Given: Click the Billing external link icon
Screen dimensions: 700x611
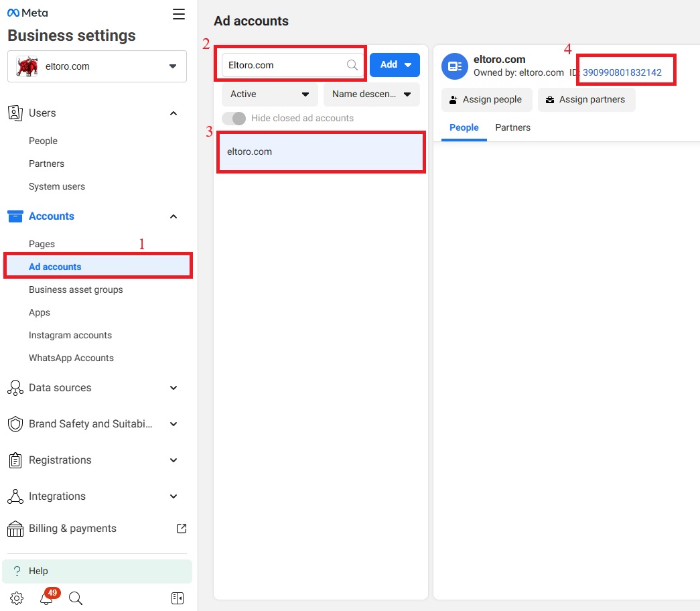Looking at the screenshot, I should [x=182, y=529].
